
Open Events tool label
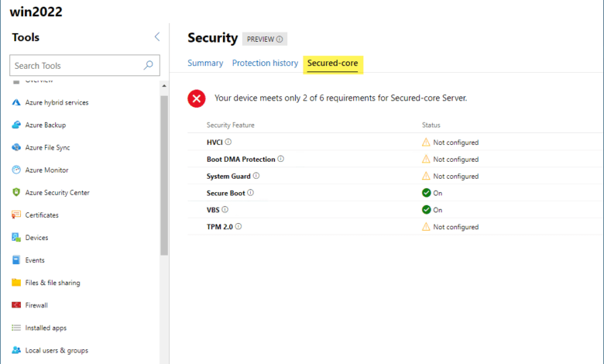[35, 260]
